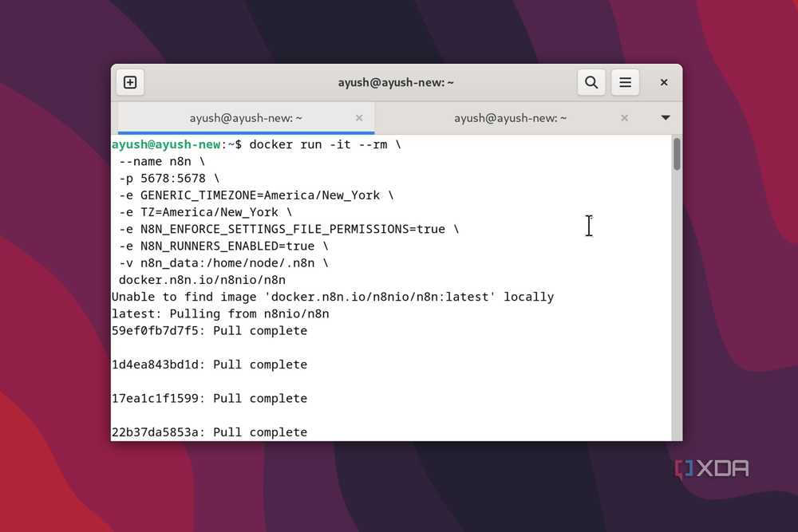The width and height of the screenshot is (798, 532).
Task: Click the 59ef0fb7d7f5 Pull complete line
Action: 209,331
